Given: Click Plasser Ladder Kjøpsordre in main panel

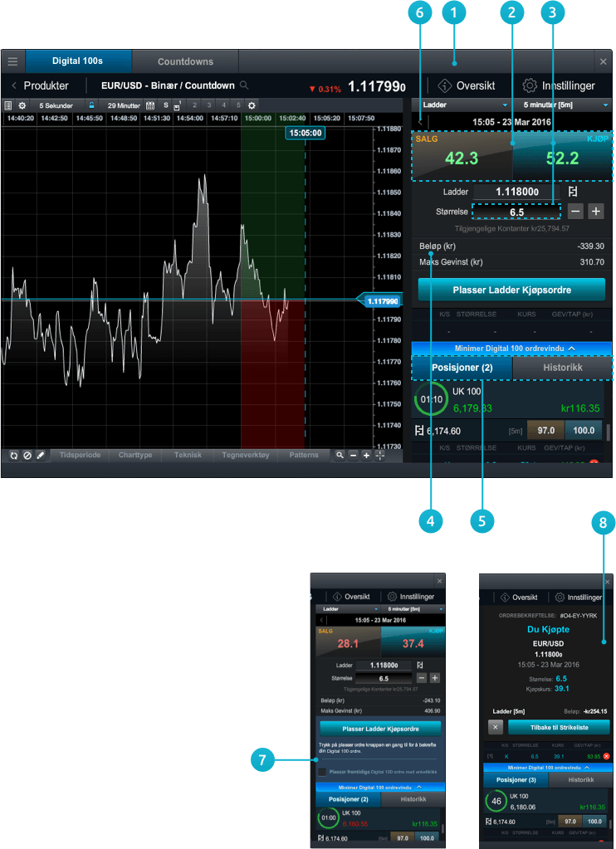Looking at the screenshot, I should coord(512,290).
